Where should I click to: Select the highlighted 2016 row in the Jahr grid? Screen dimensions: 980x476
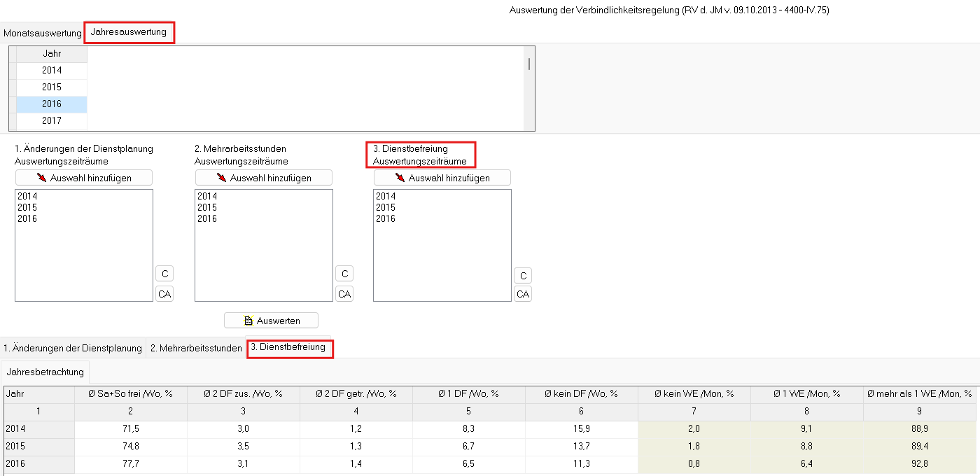52,104
